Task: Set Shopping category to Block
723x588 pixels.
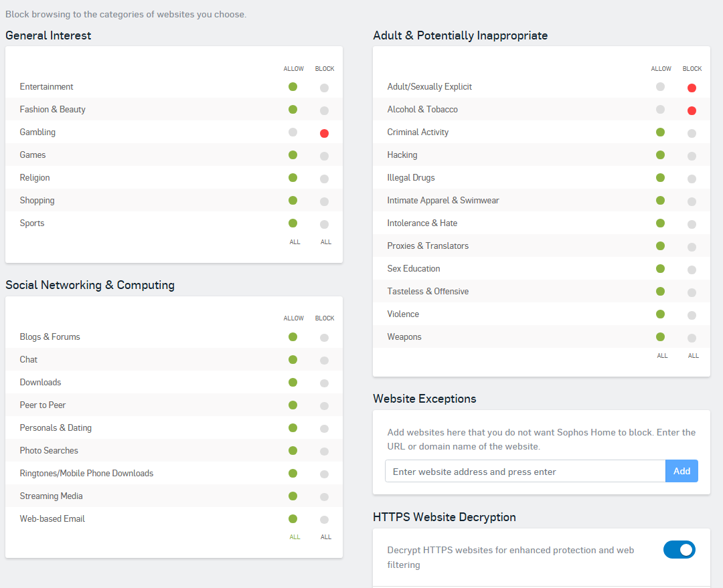Action: (324, 201)
